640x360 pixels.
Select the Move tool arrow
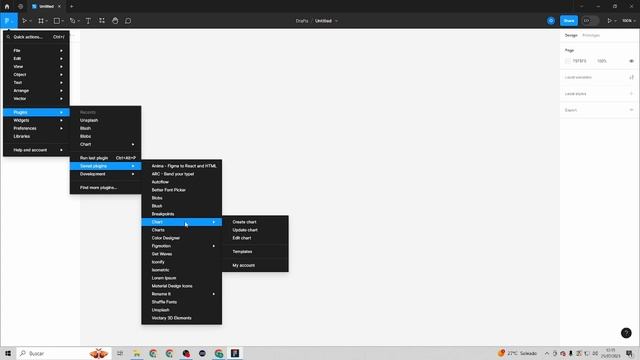[24, 20]
